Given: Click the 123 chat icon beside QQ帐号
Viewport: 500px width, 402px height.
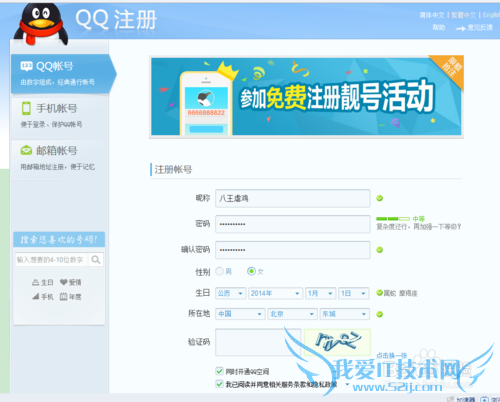Looking at the screenshot, I should pyautogui.click(x=26, y=66).
